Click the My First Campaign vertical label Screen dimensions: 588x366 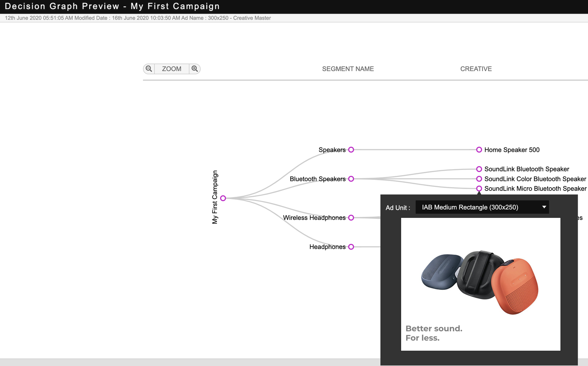[215, 197]
